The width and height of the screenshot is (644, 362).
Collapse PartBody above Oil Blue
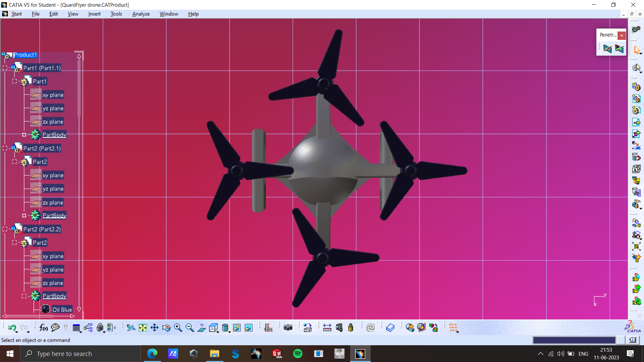(24, 296)
